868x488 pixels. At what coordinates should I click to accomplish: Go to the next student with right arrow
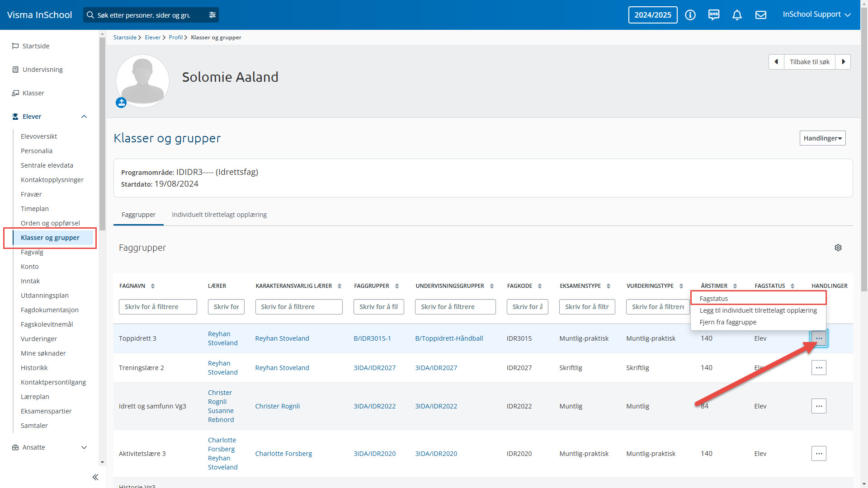point(843,62)
